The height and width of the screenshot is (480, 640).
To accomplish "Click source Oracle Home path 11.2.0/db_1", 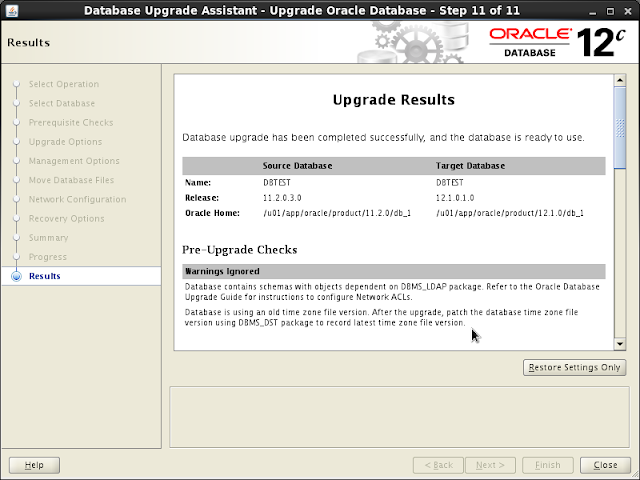I will coord(337,213).
